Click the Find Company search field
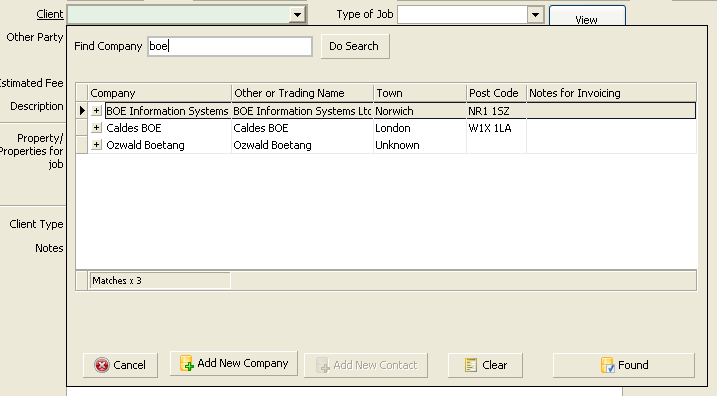This screenshot has height=396, width=717. (230, 46)
